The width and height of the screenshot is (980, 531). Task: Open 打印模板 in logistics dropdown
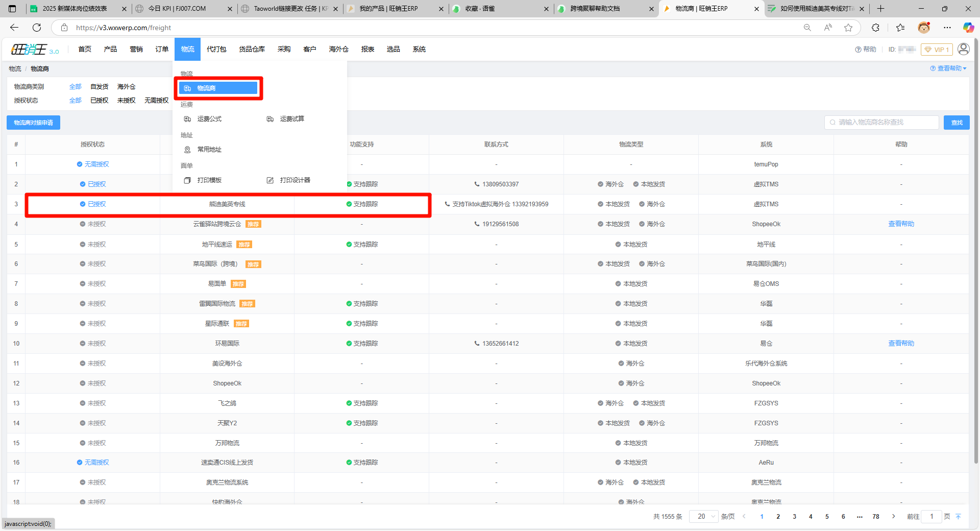click(x=203, y=180)
